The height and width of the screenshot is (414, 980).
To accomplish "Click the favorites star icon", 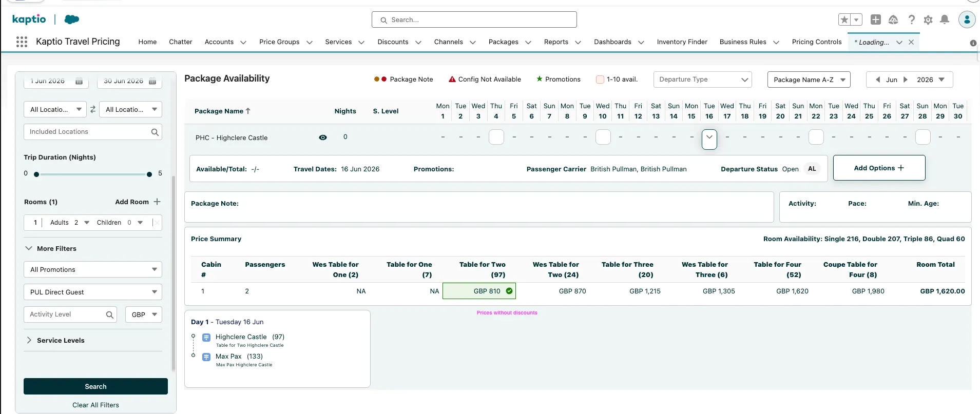I will pos(844,19).
